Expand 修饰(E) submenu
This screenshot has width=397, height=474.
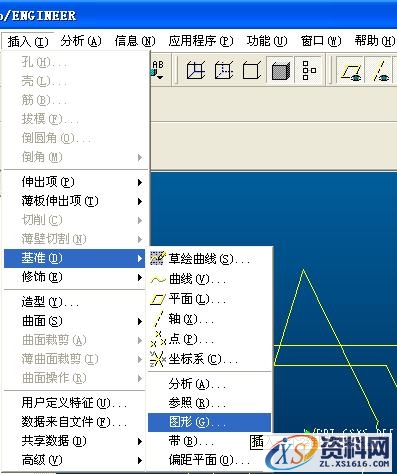[75, 277]
